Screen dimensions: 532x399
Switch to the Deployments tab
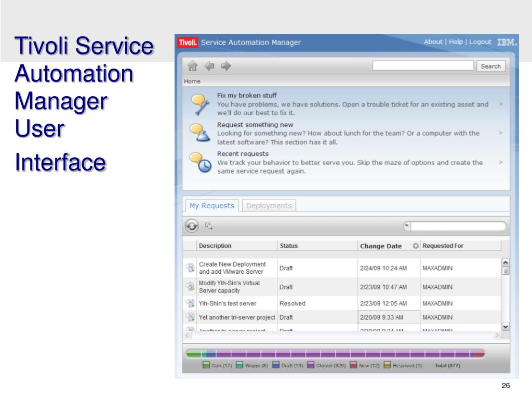tap(269, 206)
